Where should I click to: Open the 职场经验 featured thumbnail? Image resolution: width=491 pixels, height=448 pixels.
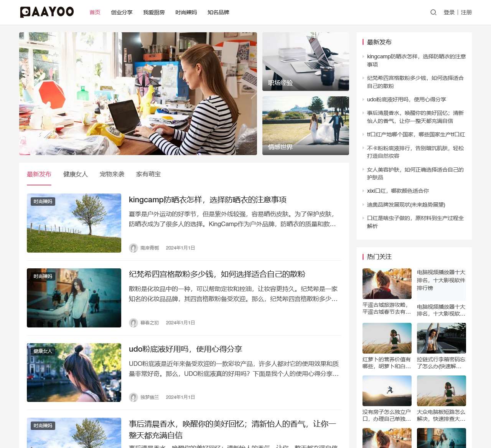point(306,61)
